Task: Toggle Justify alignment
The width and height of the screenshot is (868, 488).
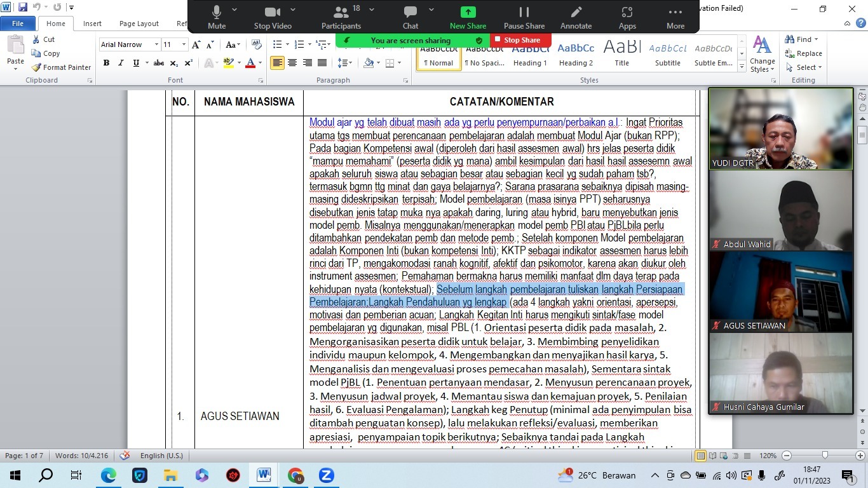Action: (323, 63)
